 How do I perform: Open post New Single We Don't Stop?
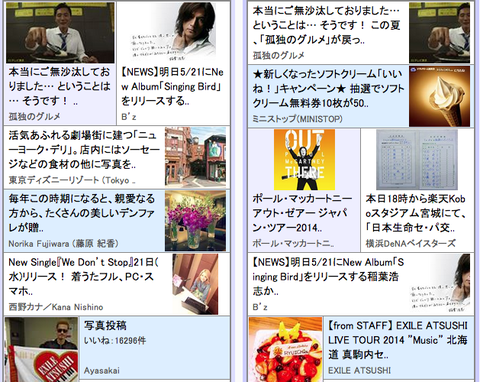coord(84,277)
